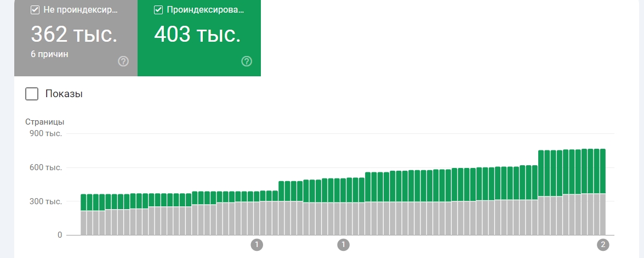Image resolution: width=644 pixels, height=258 pixels.
Task: Select the 362 тыс. value on gray card
Action: 74,34
